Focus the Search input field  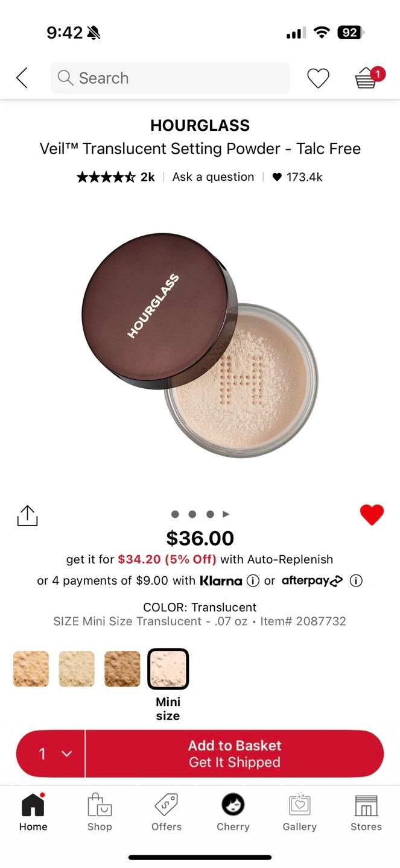pos(170,78)
